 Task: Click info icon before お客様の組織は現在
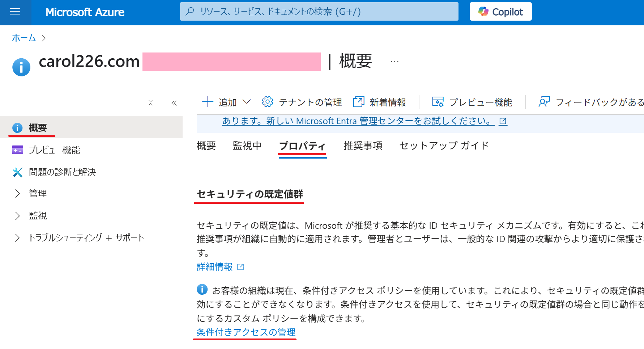pos(202,289)
